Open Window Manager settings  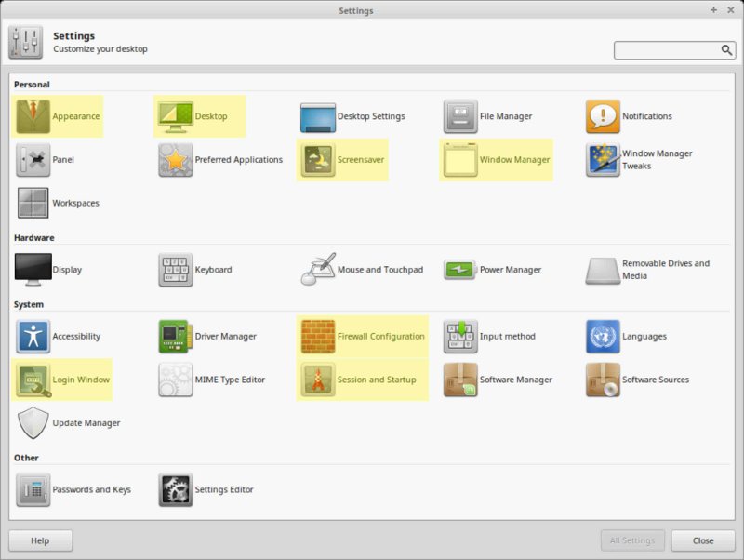[460, 160]
